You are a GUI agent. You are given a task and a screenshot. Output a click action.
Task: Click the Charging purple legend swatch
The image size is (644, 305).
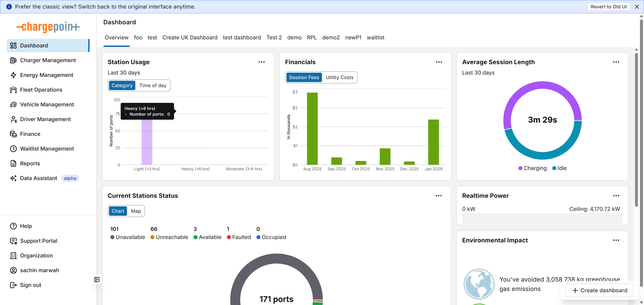pyautogui.click(x=520, y=168)
